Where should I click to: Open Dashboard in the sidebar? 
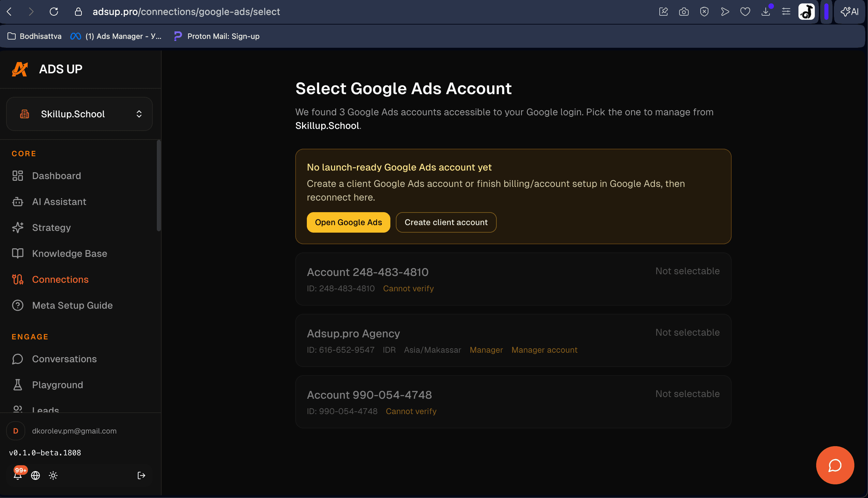click(x=56, y=176)
